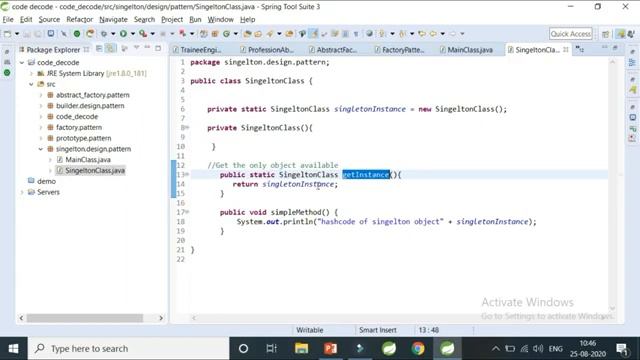The width and height of the screenshot is (640, 360).
Task: Open PowerPoint from the taskbar
Action: coord(331,349)
